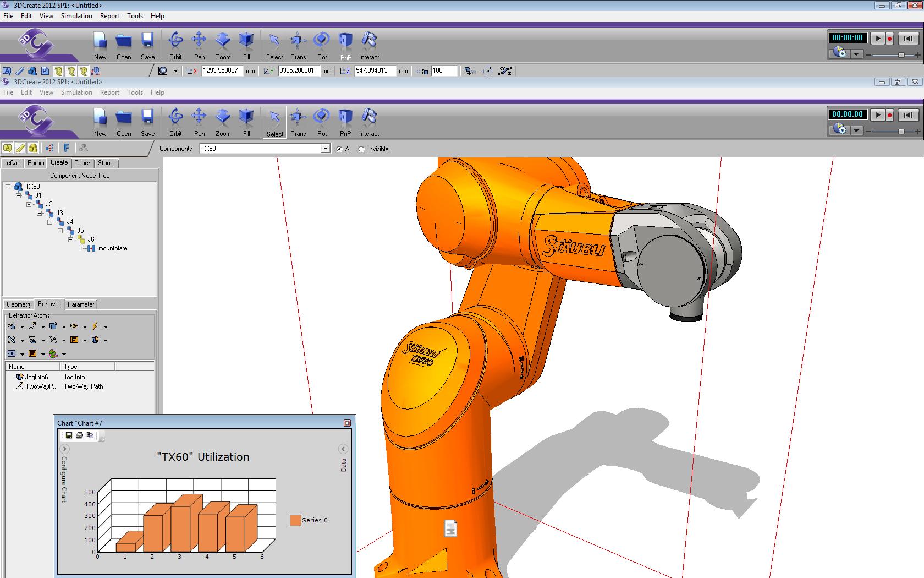Click the kinematics sun-shaped behavior atom icon
The image size is (924, 578).
point(74,326)
